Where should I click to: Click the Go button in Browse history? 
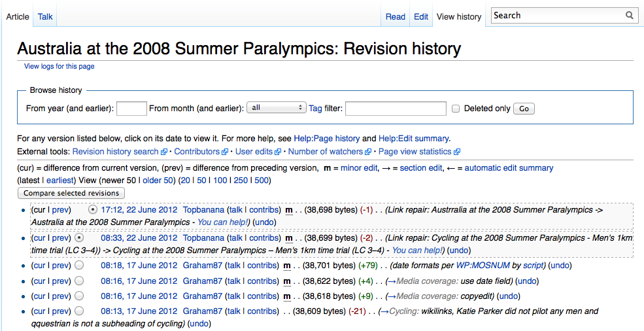524,109
